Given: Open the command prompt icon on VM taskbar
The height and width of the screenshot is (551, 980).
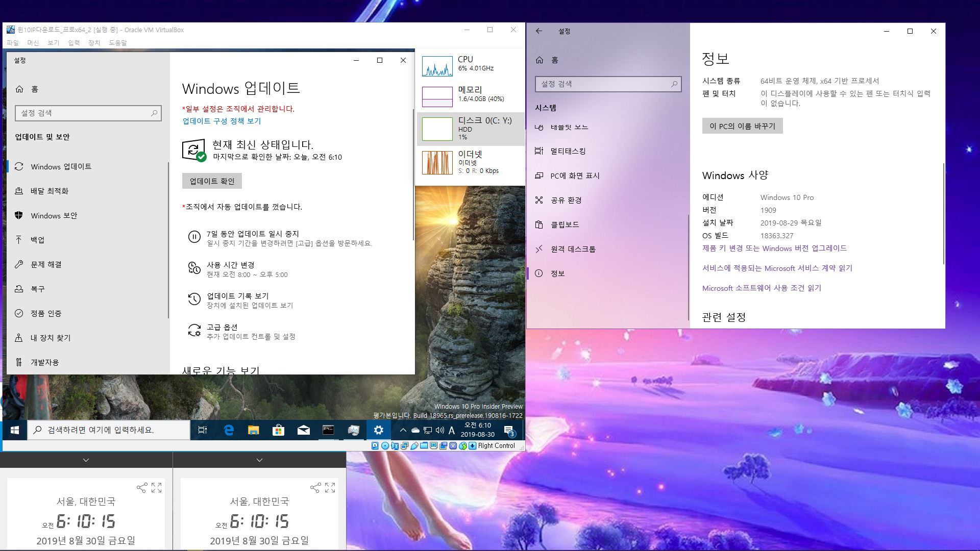Looking at the screenshot, I should [x=328, y=430].
